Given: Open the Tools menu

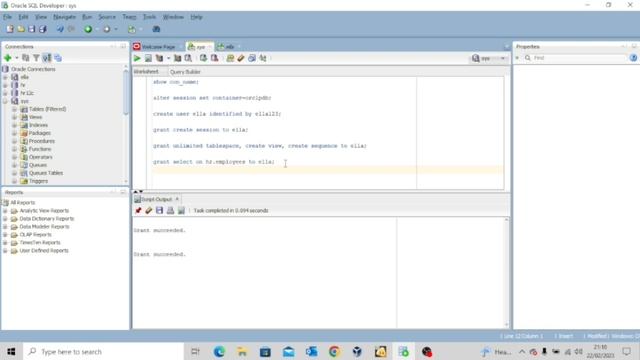Looking at the screenshot, I should point(149,17).
